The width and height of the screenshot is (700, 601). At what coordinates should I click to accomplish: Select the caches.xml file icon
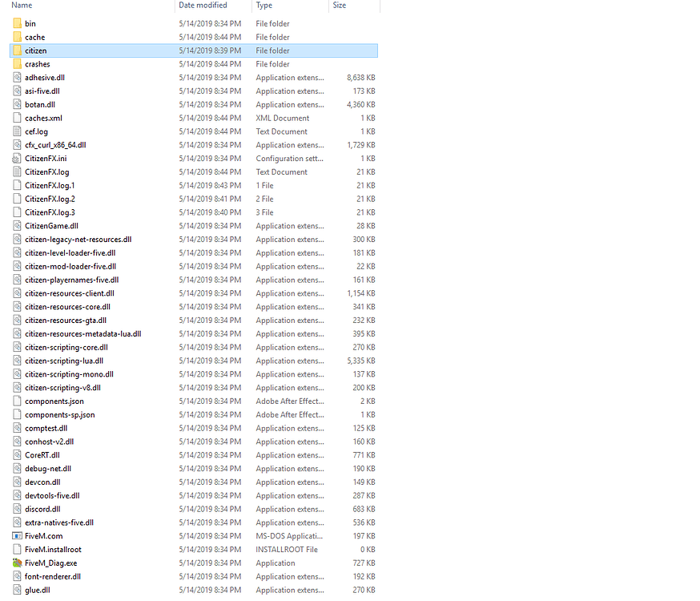pos(17,118)
